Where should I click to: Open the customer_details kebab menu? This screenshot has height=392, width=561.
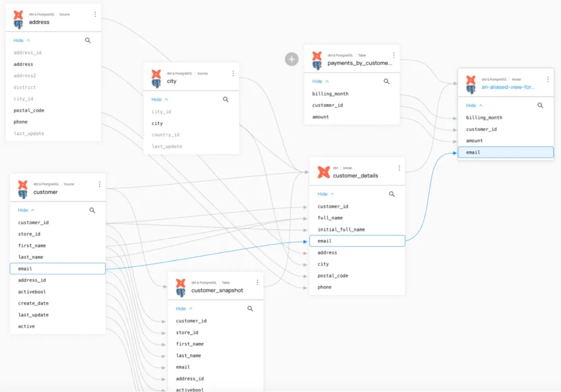point(399,168)
